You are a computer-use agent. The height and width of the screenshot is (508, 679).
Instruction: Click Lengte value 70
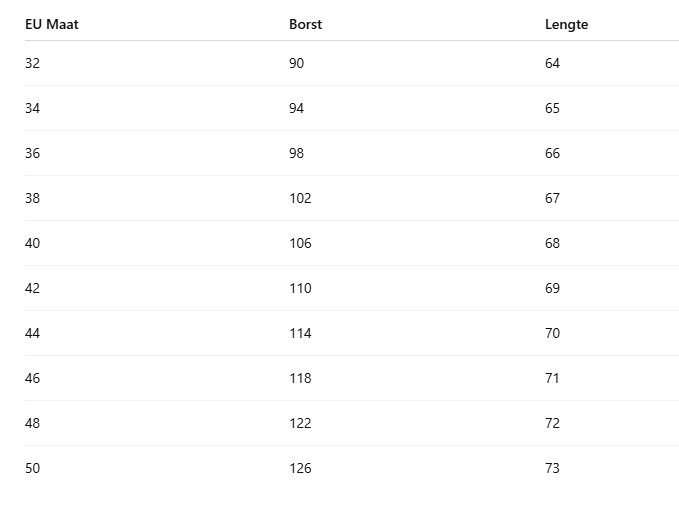[x=552, y=333]
